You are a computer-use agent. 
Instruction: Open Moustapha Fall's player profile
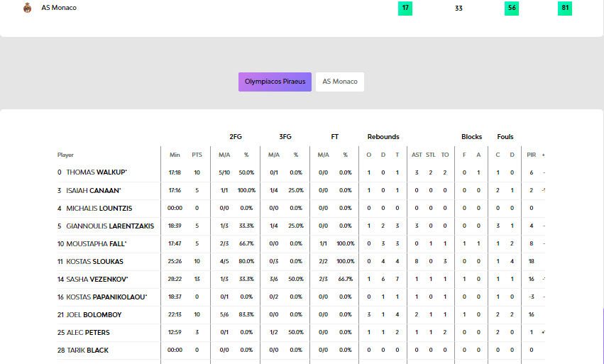coord(96,243)
